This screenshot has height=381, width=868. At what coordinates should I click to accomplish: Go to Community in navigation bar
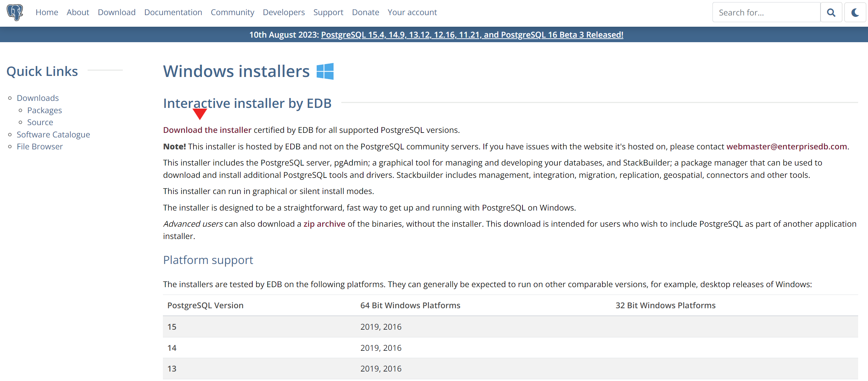click(232, 12)
